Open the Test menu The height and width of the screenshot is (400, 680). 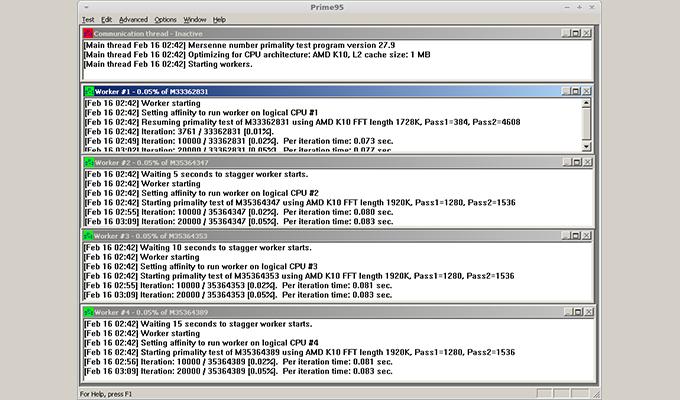coord(88,20)
